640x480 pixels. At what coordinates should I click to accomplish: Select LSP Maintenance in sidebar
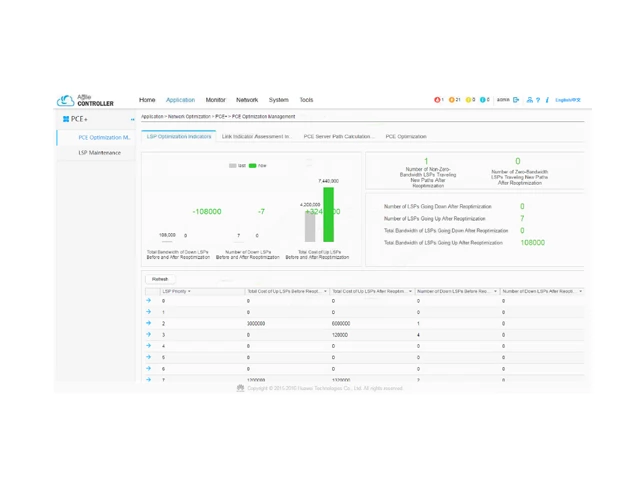click(x=99, y=153)
